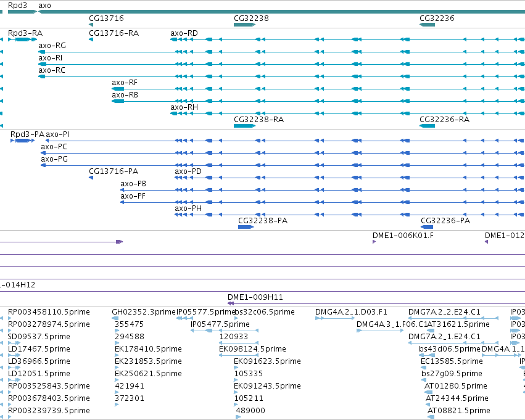Select feature 372301
Image resolution: width=525 pixels, height=420 pixels.
tap(129, 398)
